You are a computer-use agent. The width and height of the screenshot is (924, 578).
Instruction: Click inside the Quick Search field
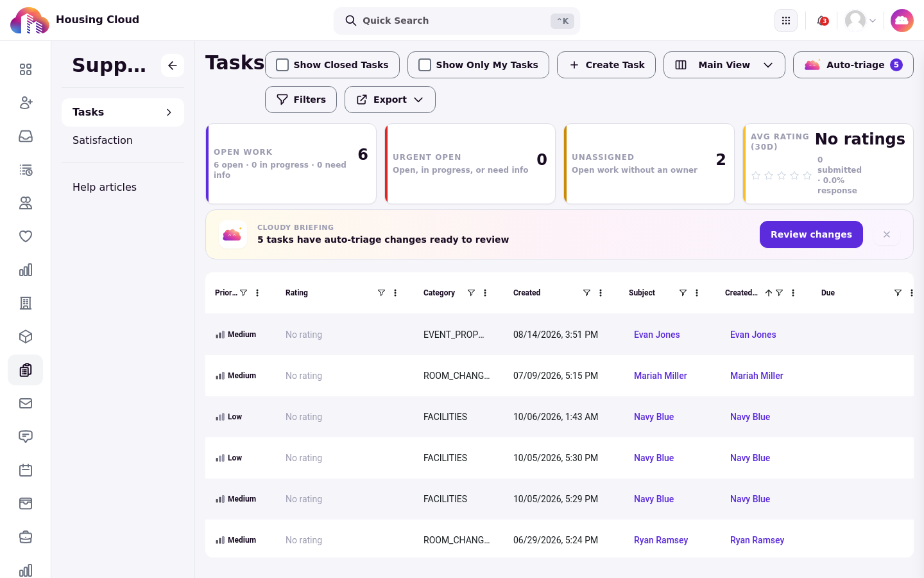(x=457, y=21)
